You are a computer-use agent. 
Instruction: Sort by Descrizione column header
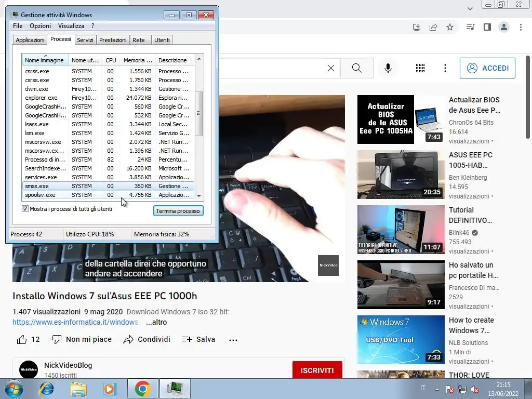pyautogui.click(x=175, y=60)
